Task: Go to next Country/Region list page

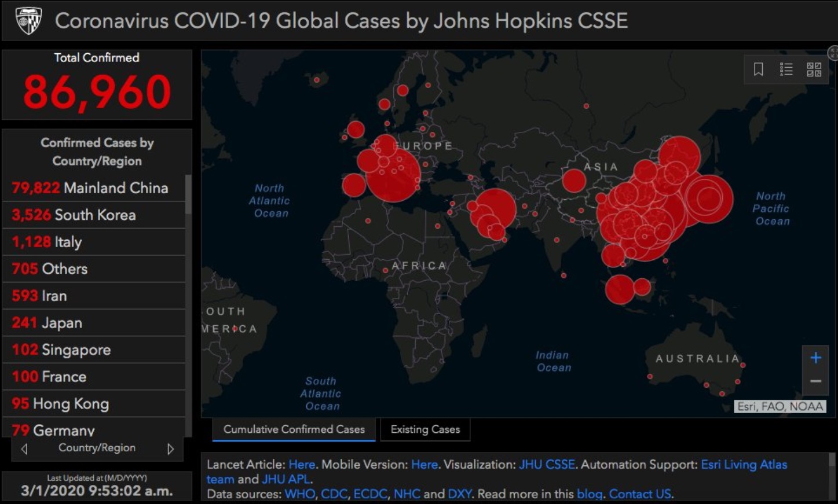Action: pyautogui.click(x=170, y=449)
